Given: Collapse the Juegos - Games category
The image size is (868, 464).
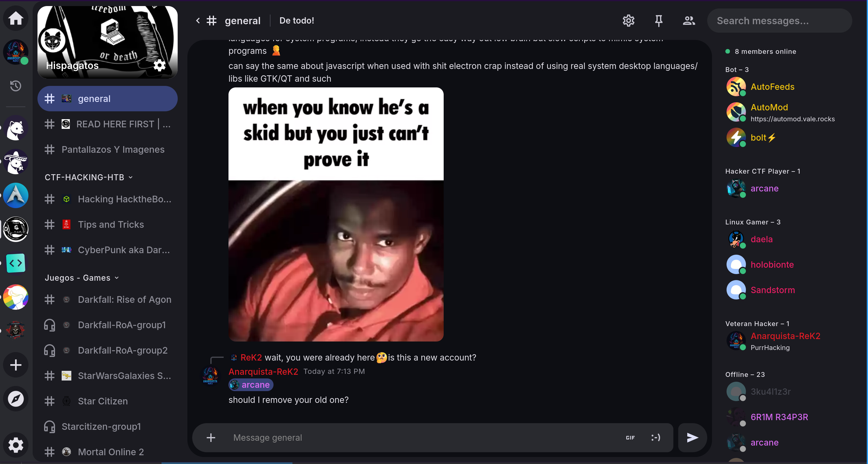Looking at the screenshot, I should pyautogui.click(x=82, y=278).
